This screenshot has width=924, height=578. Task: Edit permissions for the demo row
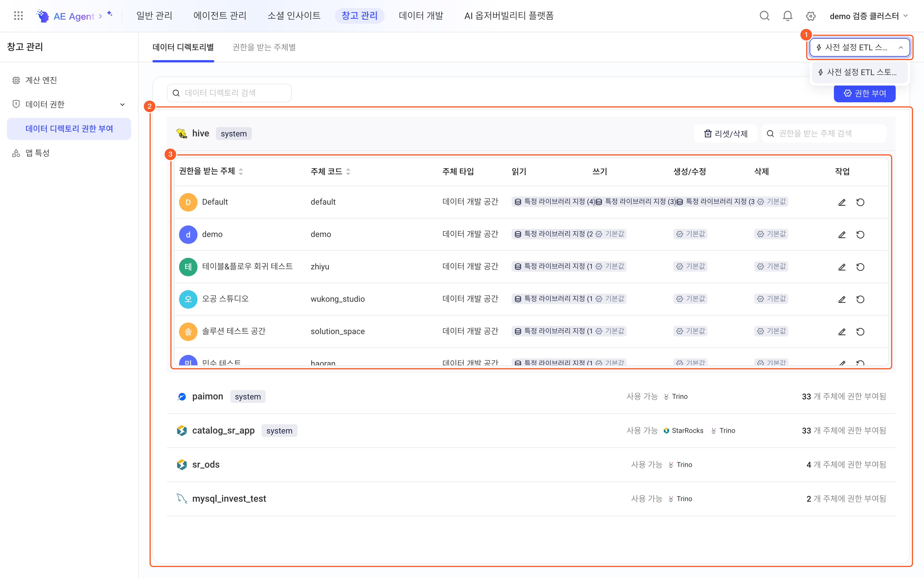point(842,234)
